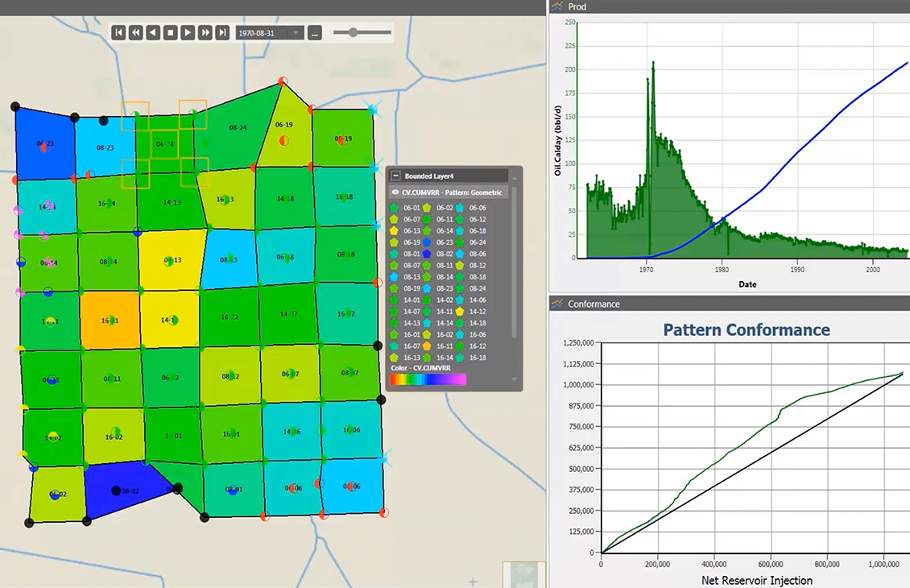This screenshot has width=910, height=588.
Task: Click the '16-14' legend label
Action: click(445, 358)
